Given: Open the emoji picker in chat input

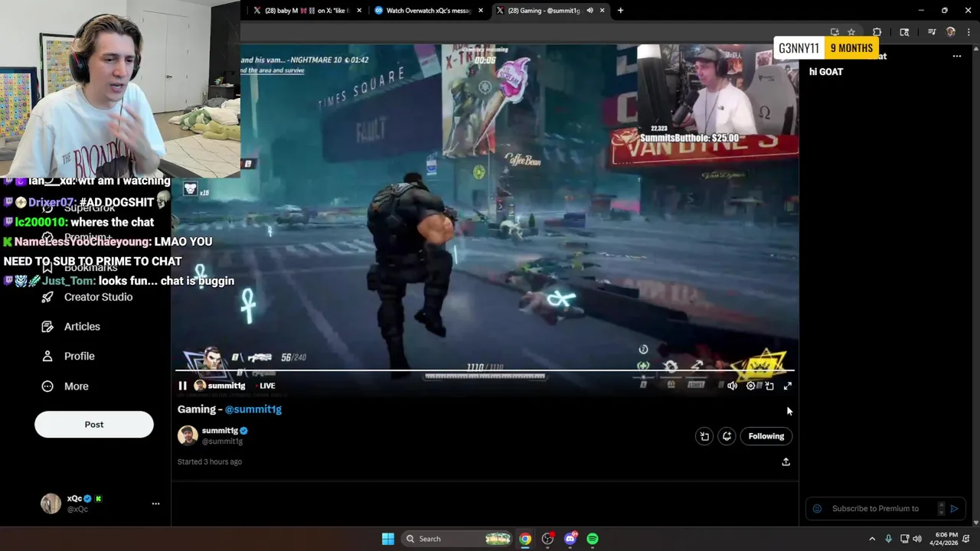Looking at the screenshot, I should (x=817, y=509).
